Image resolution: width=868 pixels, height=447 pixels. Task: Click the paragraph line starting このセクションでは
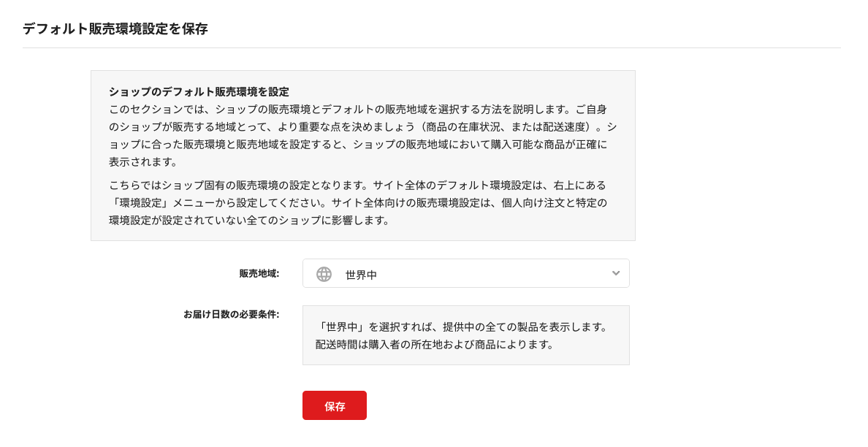[357, 109]
